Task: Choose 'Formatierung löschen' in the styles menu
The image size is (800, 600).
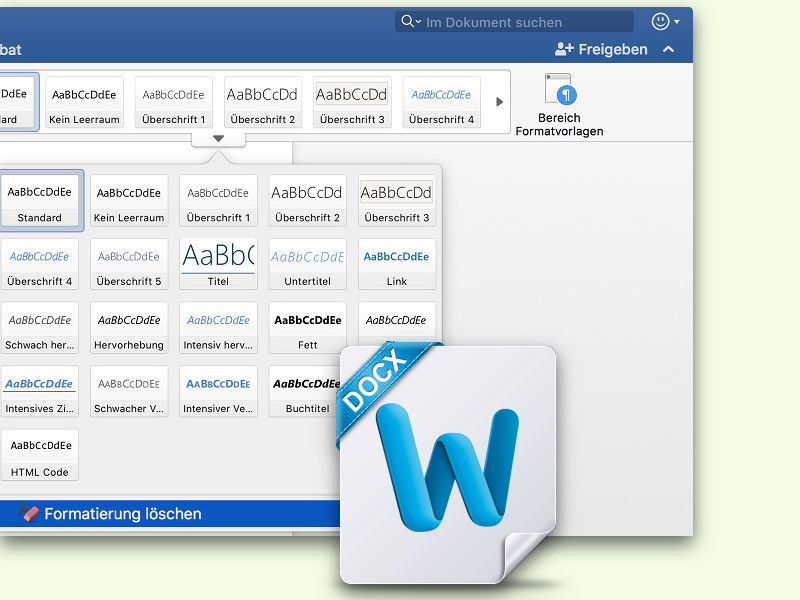Action: point(170,513)
